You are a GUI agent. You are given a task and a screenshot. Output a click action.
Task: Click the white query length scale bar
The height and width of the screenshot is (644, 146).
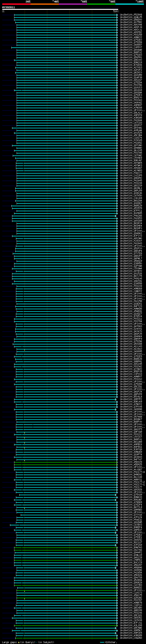tap(60, 9)
